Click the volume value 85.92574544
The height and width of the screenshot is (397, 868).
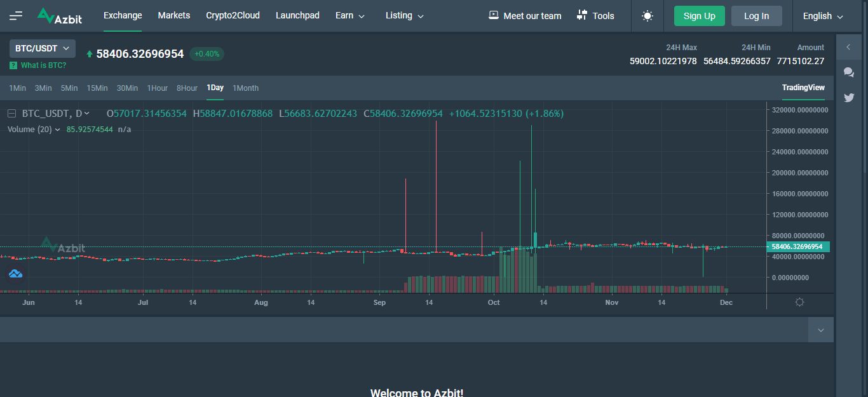coord(90,129)
